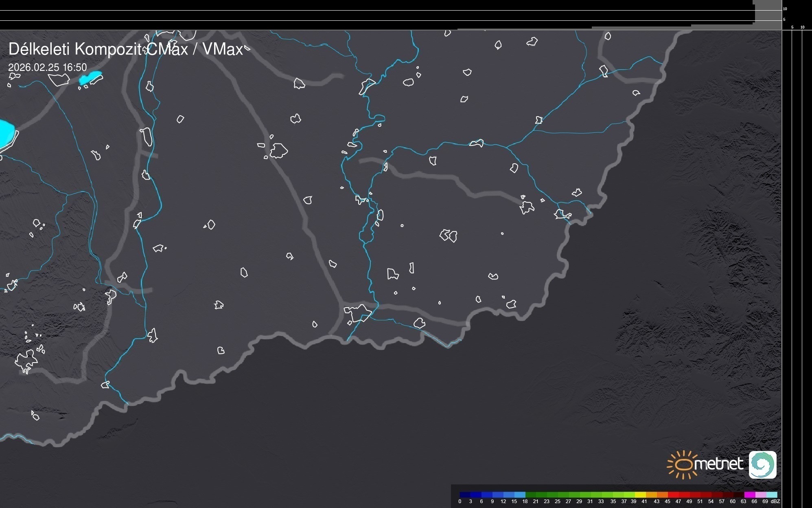Click the teal swirl radar app icon
This screenshot has height=508, width=812.
pos(762,464)
